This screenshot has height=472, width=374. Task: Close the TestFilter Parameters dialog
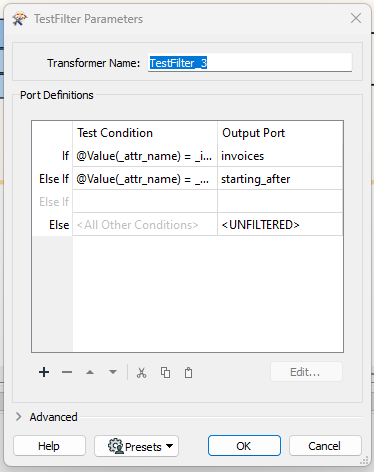356,18
